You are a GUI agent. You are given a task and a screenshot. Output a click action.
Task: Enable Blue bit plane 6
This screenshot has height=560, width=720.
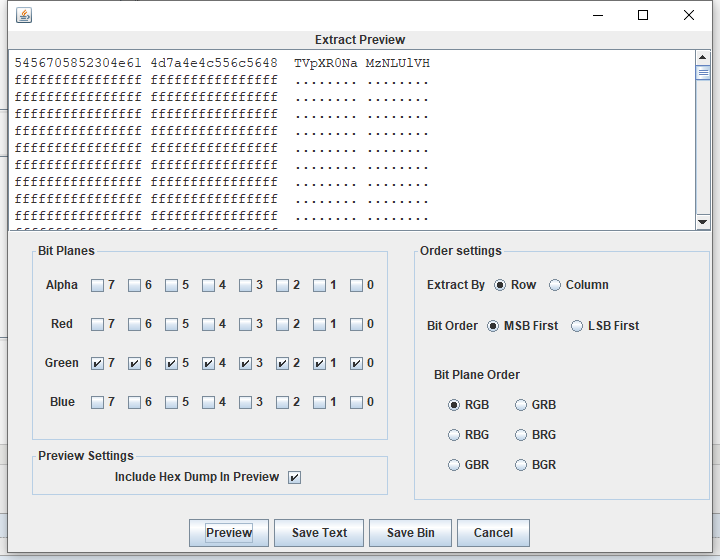pyautogui.click(x=134, y=403)
